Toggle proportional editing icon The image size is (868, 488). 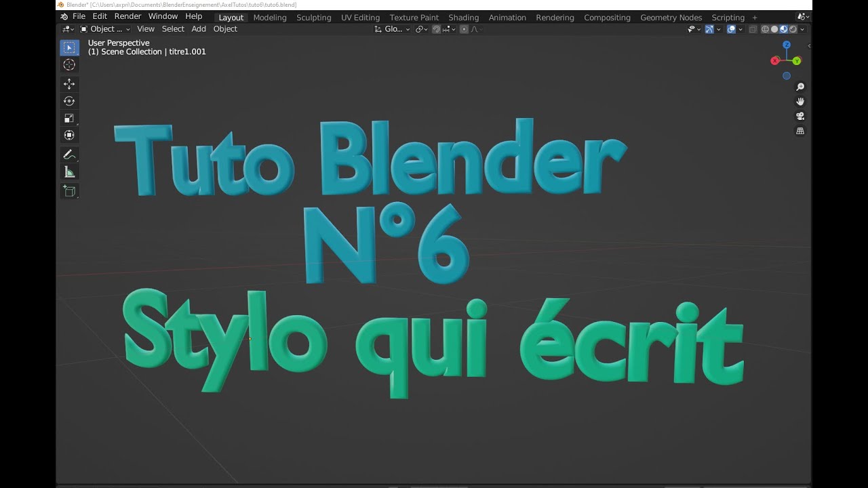coord(464,29)
